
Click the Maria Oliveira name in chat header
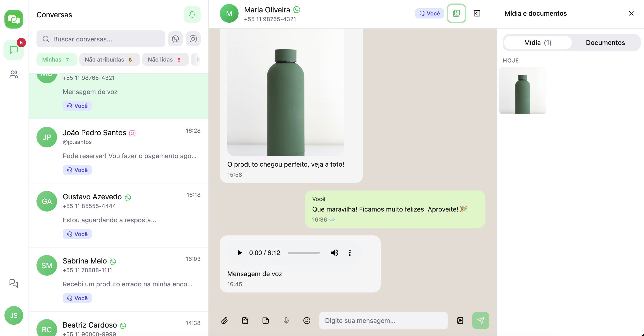(267, 10)
